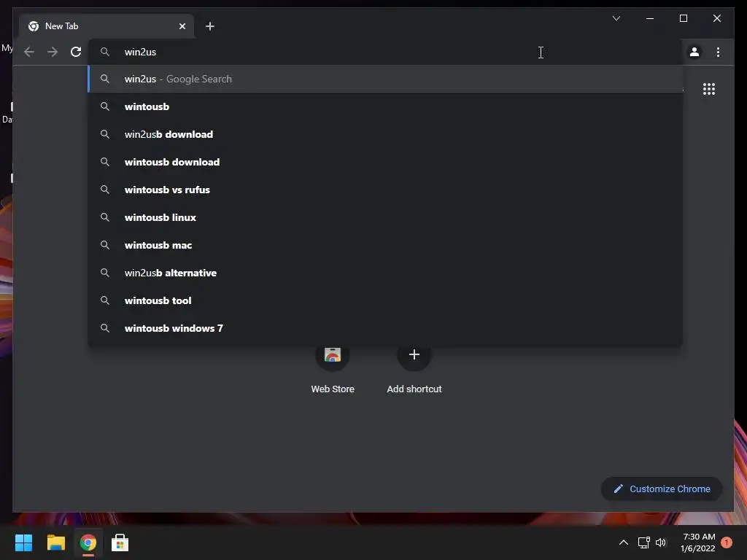Select the 'win2us - Google Search' suggestion

point(385,79)
